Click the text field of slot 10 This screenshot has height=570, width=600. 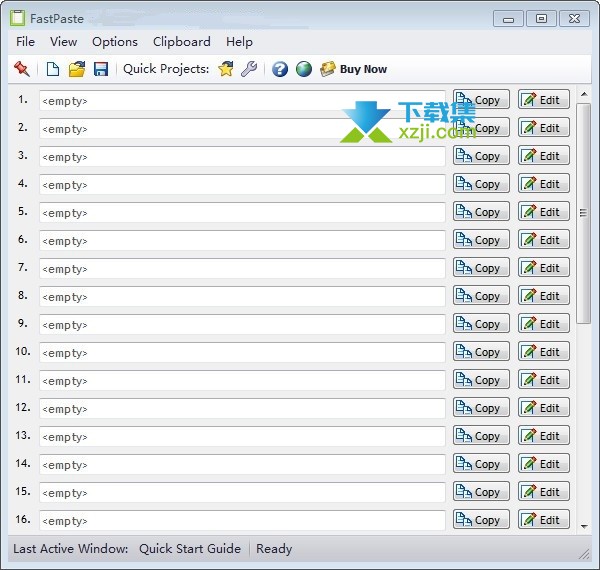tap(242, 352)
